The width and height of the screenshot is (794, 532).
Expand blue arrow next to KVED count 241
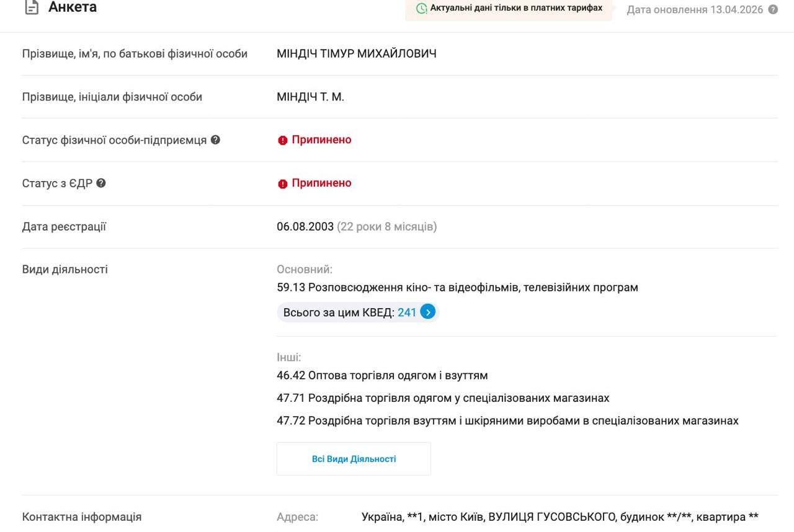(428, 312)
